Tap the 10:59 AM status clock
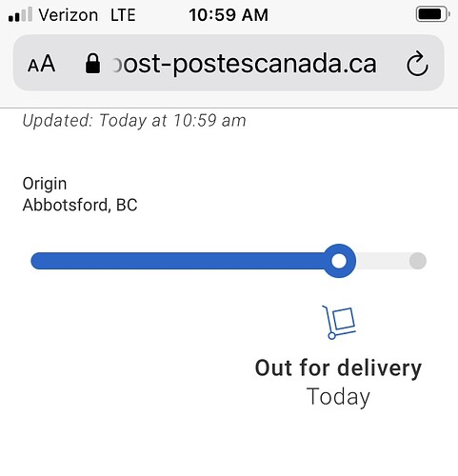The height and width of the screenshot is (476, 458). 229,15
